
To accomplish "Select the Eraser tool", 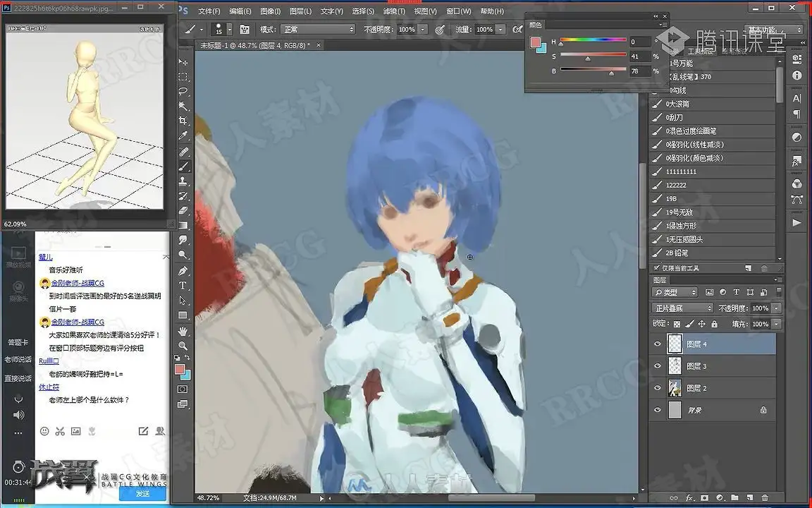I will click(x=183, y=210).
